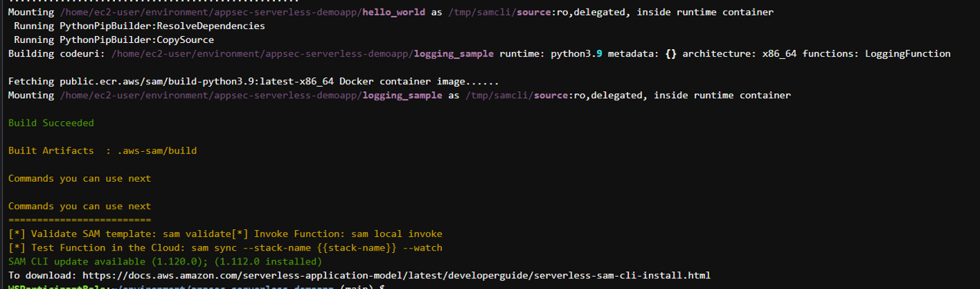
Task: Click 'architecture: x86_64' in the build line
Action: click(x=739, y=54)
